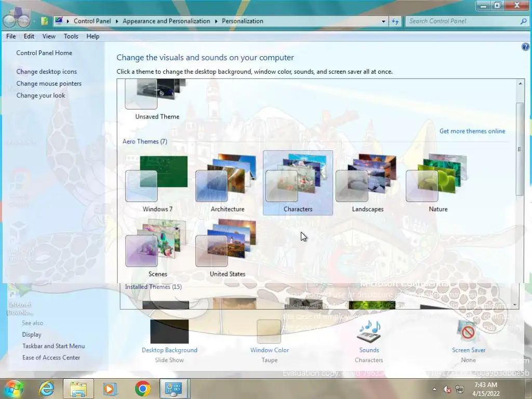Viewport: 532px width, 399px height.
Task: Open Get more themes online link
Action: (472, 131)
